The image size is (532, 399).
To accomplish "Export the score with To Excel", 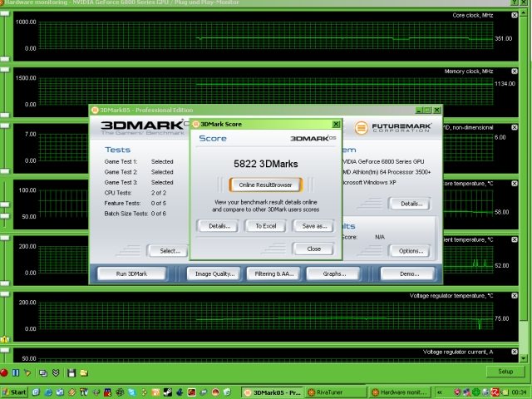I will point(266,226).
